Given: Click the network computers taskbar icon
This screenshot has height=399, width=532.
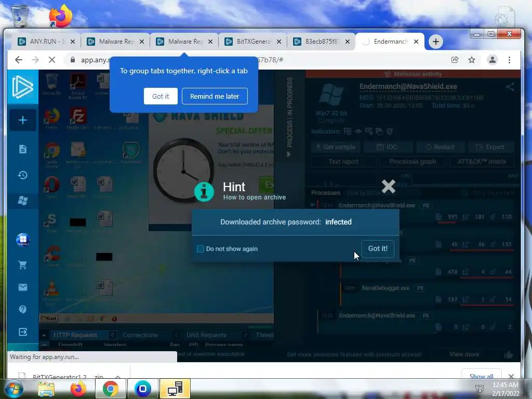Looking at the screenshot, I should tap(175, 389).
